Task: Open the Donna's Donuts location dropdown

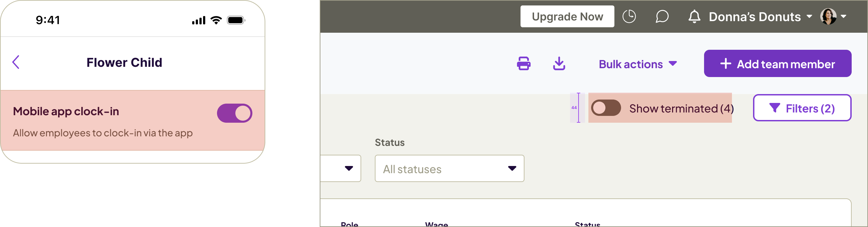Action: [760, 16]
